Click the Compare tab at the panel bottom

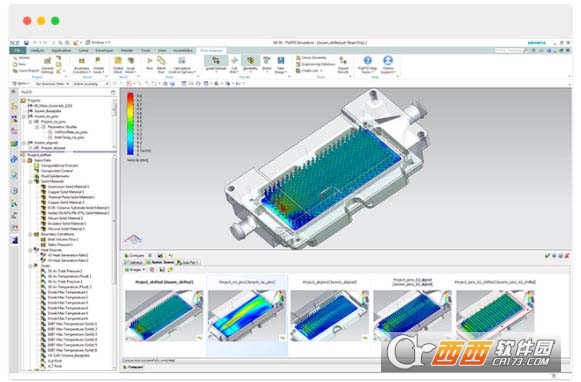tap(133, 367)
